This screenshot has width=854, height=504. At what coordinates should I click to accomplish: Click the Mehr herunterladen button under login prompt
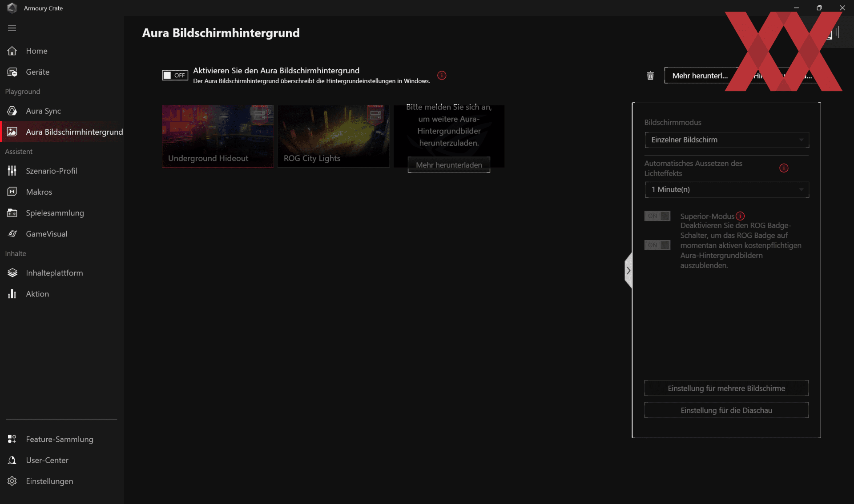point(449,165)
